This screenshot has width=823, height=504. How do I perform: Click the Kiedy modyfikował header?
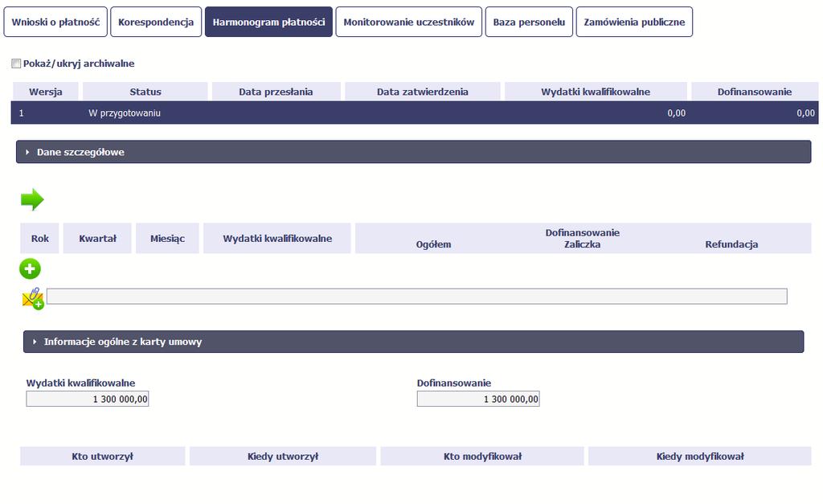[700, 457]
